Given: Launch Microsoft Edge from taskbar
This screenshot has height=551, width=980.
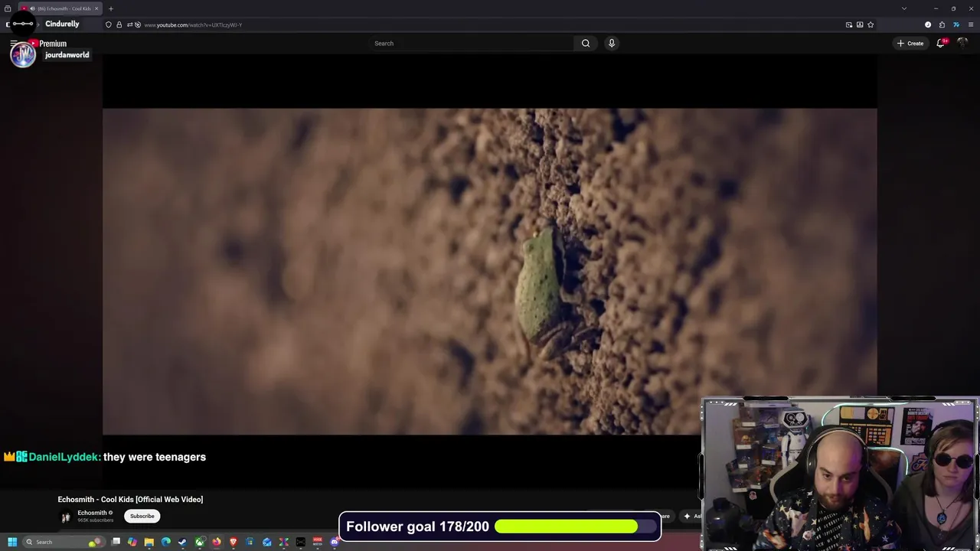Looking at the screenshot, I should 166,542.
